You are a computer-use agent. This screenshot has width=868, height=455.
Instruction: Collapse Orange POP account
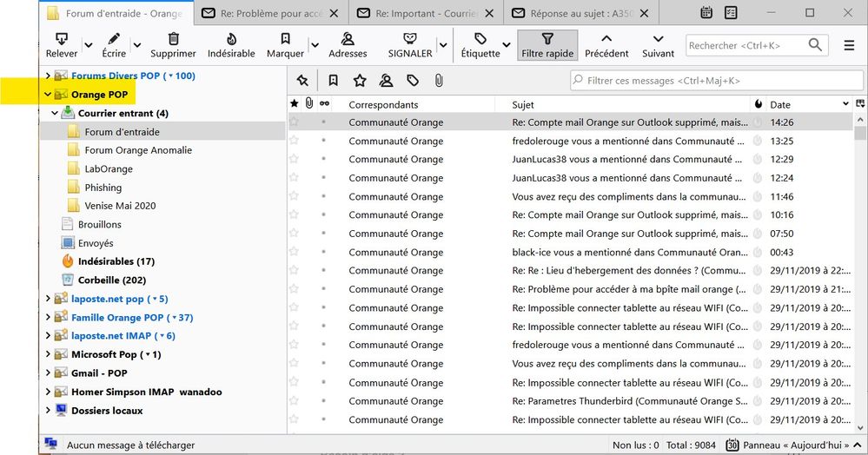pos(48,95)
